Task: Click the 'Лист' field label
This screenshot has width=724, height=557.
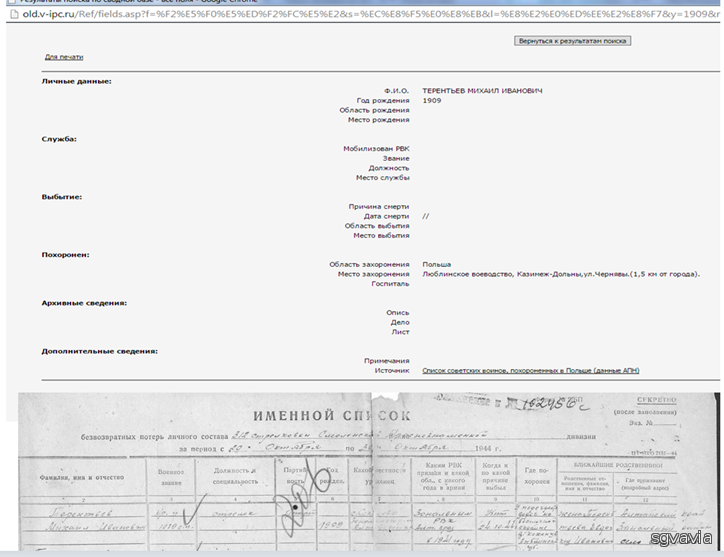Action: tap(401, 332)
